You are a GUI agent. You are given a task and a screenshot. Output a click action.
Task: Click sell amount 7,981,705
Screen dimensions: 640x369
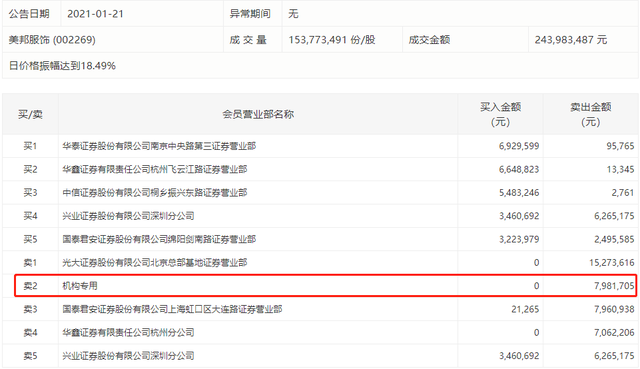614,286
